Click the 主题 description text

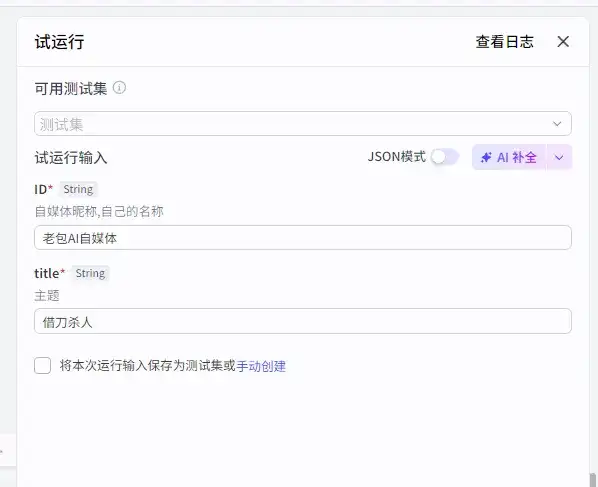[x=47, y=296]
